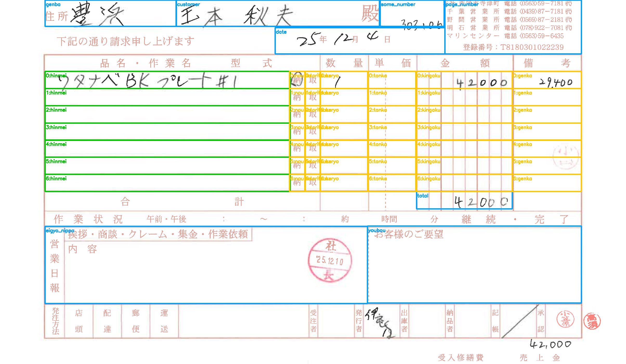Screen dimensions: 626x364
Task: Click the 単価 column header
Action: click(393, 63)
